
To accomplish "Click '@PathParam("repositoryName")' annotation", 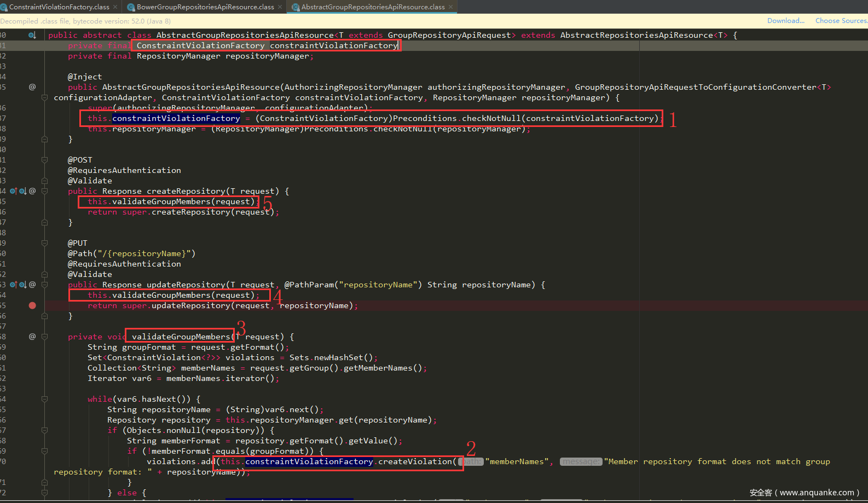I will point(353,285).
